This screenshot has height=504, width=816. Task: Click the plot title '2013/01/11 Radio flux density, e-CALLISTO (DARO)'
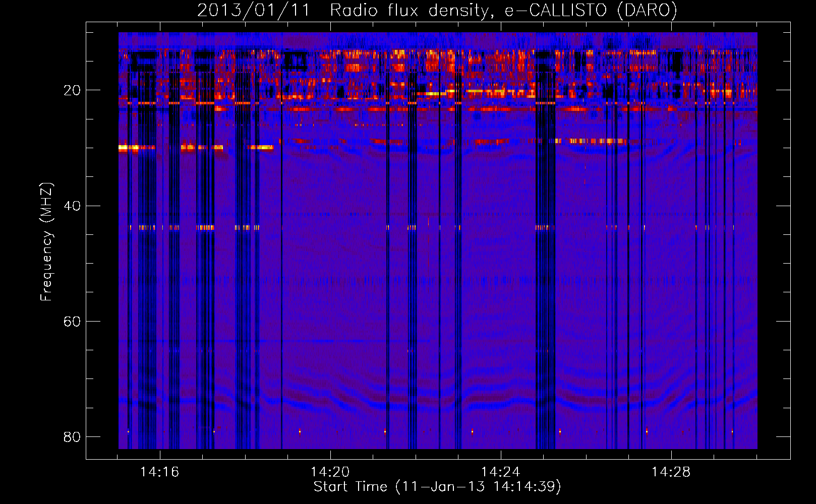click(437, 11)
